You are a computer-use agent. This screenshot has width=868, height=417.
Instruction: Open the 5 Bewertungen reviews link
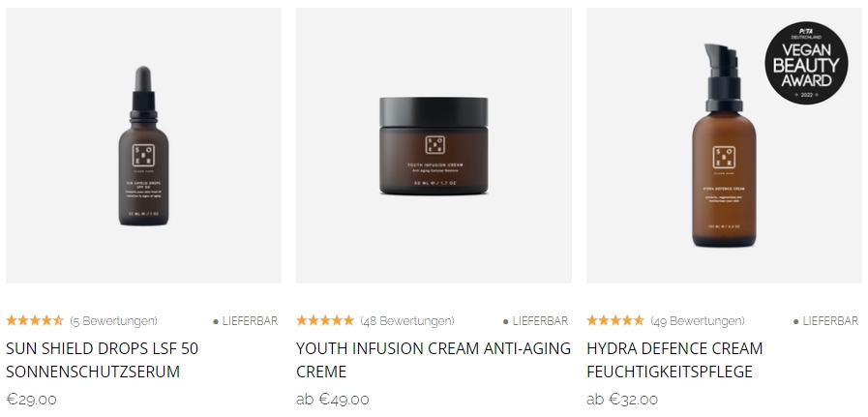click(113, 321)
